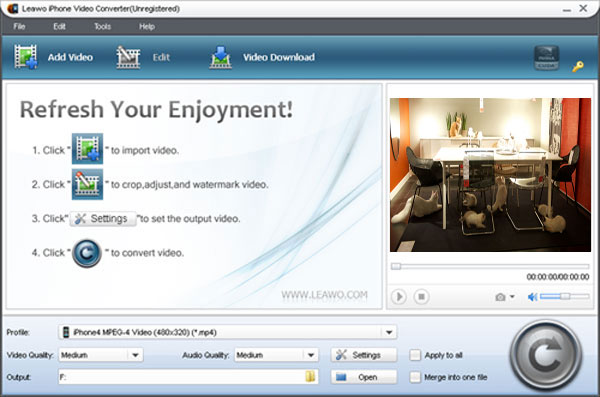Click the volume slider track
Screen dimensions: 600x397
(564, 296)
